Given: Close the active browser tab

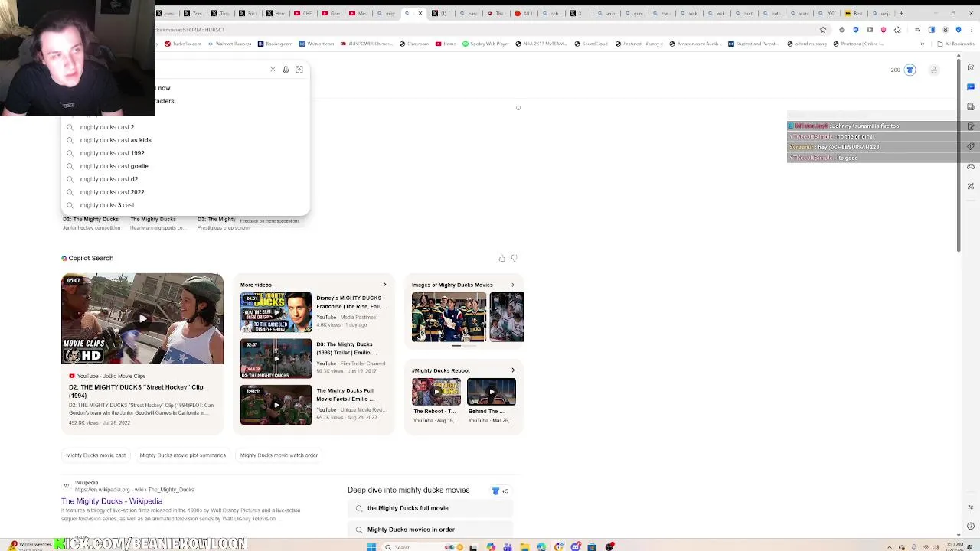Looking at the screenshot, I should (x=420, y=13).
